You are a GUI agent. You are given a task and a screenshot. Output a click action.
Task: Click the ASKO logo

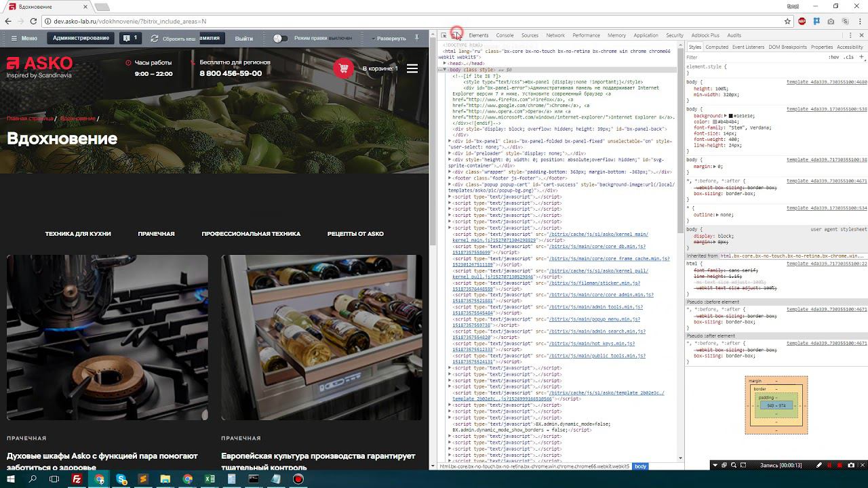(x=39, y=67)
